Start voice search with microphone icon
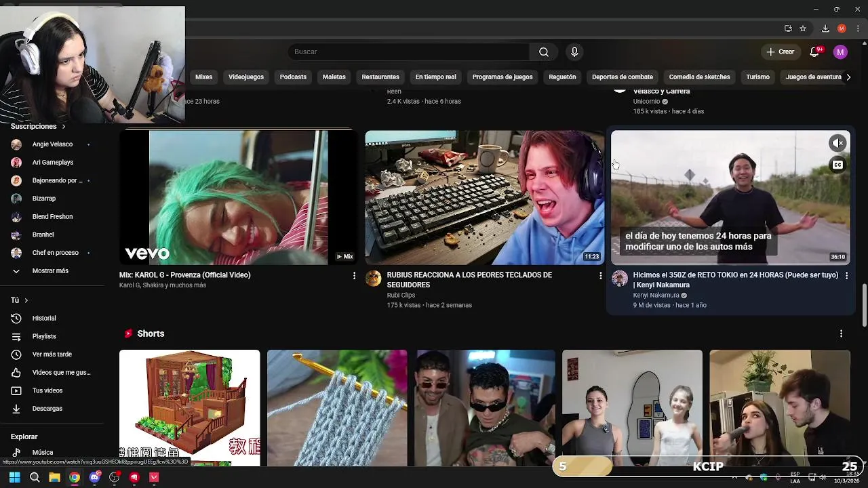868x488 pixels. [574, 52]
